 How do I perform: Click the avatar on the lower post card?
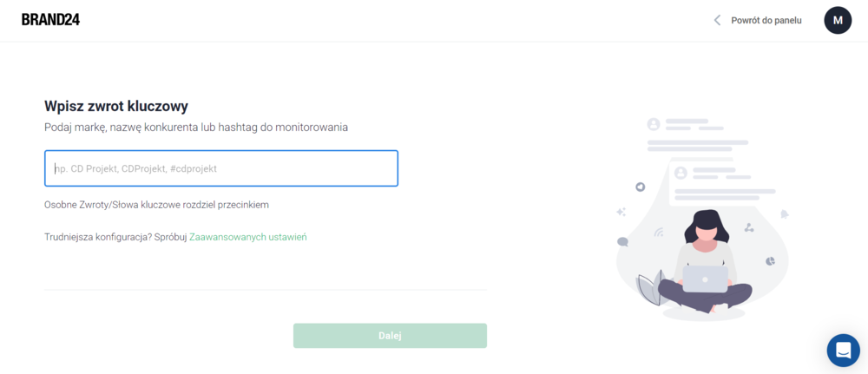pyautogui.click(x=681, y=174)
